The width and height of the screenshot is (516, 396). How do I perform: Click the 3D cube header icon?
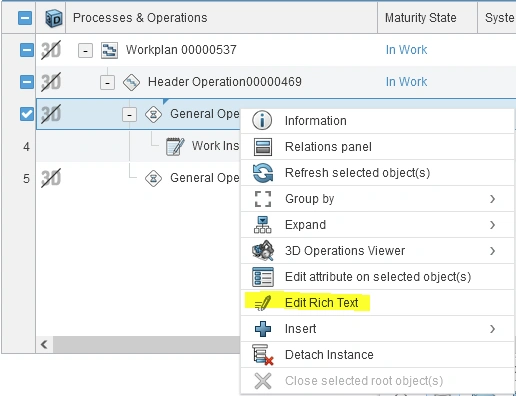[x=53, y=18]
